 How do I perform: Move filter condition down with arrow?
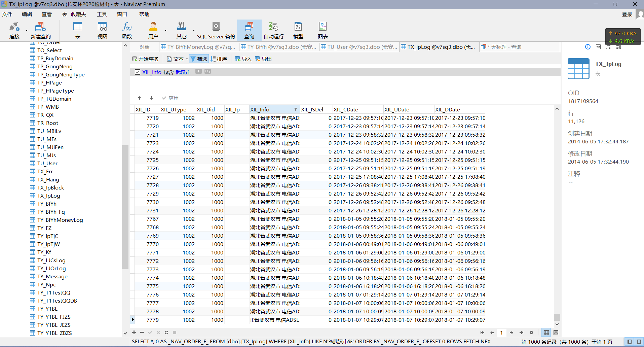pyautogui.click(x=151, y=98)
